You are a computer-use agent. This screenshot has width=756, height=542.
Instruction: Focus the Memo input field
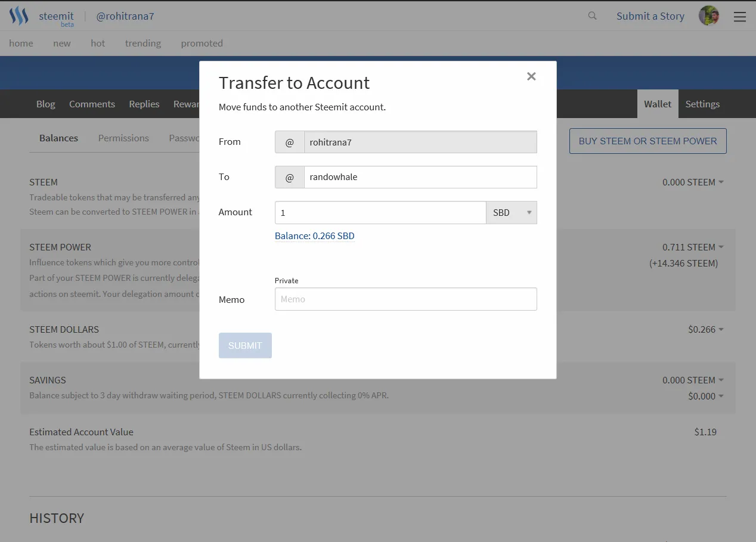(x=406, y=299)
